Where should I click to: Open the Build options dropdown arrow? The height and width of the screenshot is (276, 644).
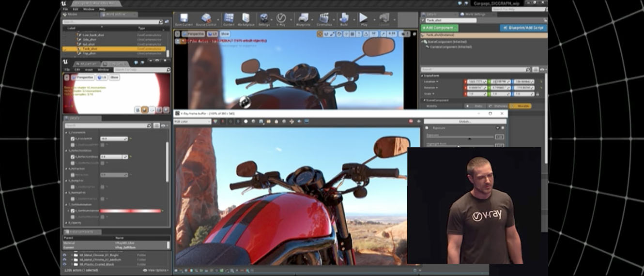[353, 19]
